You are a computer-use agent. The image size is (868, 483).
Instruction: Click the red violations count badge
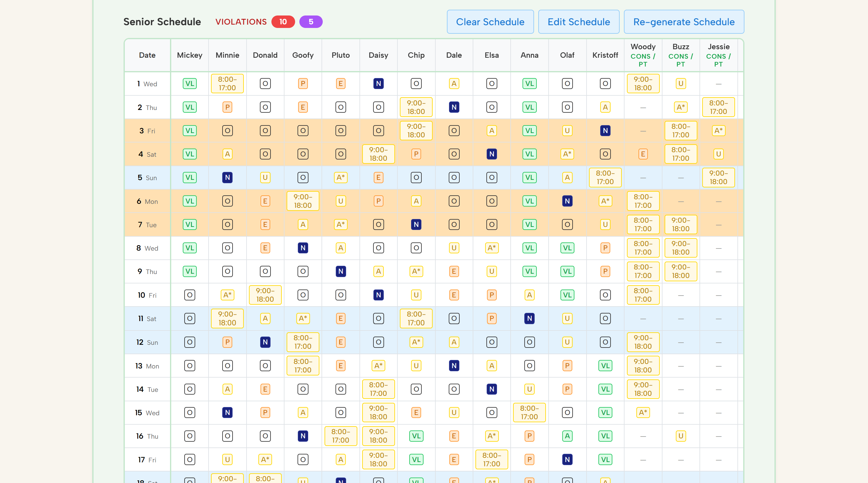coord(283,22)
